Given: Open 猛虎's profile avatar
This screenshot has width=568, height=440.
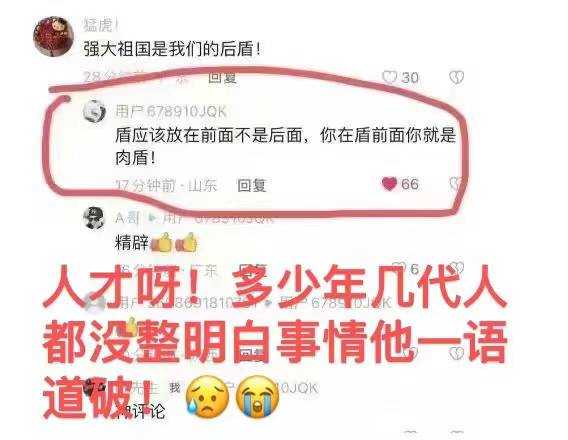Looking at the screenshot, I should pos(54,36).
